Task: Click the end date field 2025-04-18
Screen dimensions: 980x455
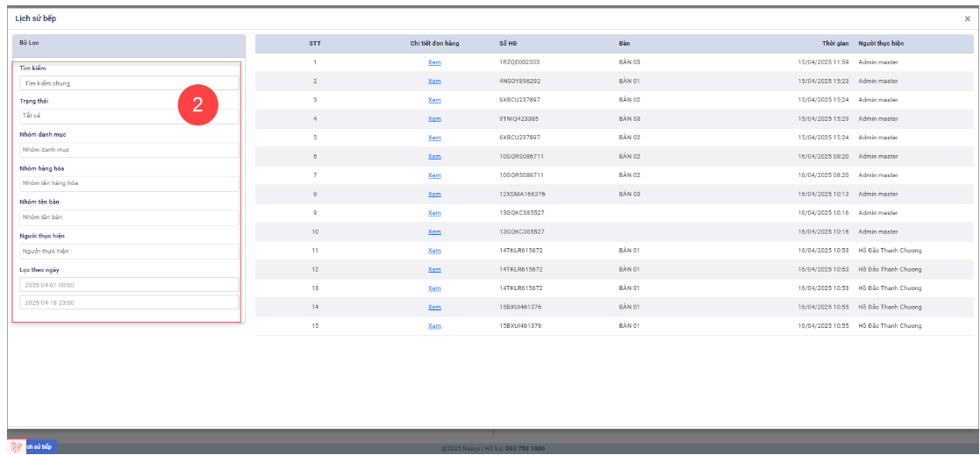Action: (x=129, y=302)
